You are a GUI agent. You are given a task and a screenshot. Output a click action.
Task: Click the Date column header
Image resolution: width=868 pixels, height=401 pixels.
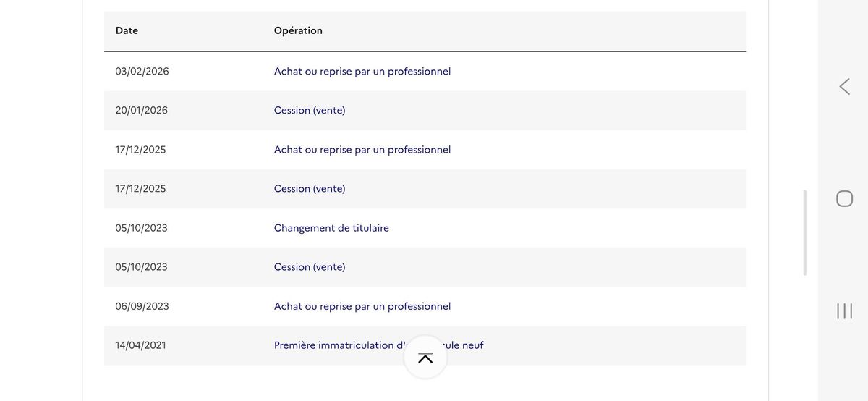127,30
